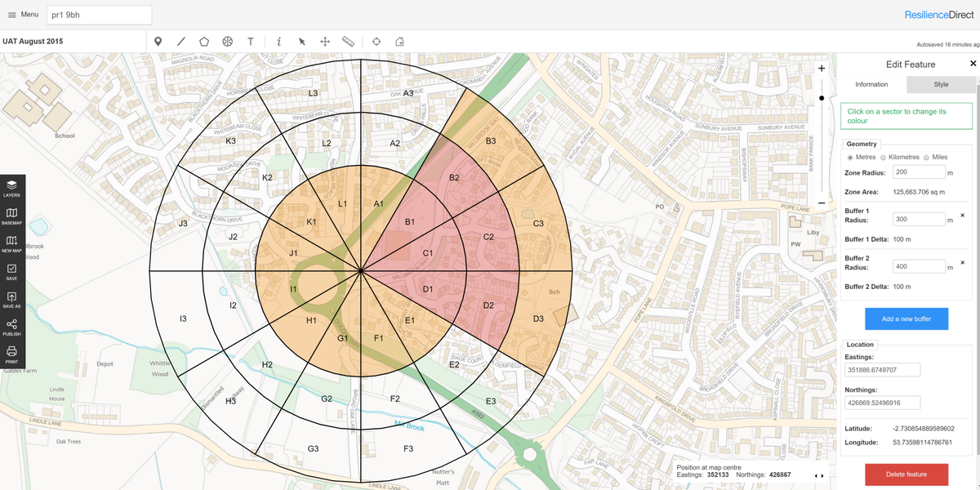This screenshot has height=490, width=980.
Task: Click the Delete feature button
Action: pos(906,474)
